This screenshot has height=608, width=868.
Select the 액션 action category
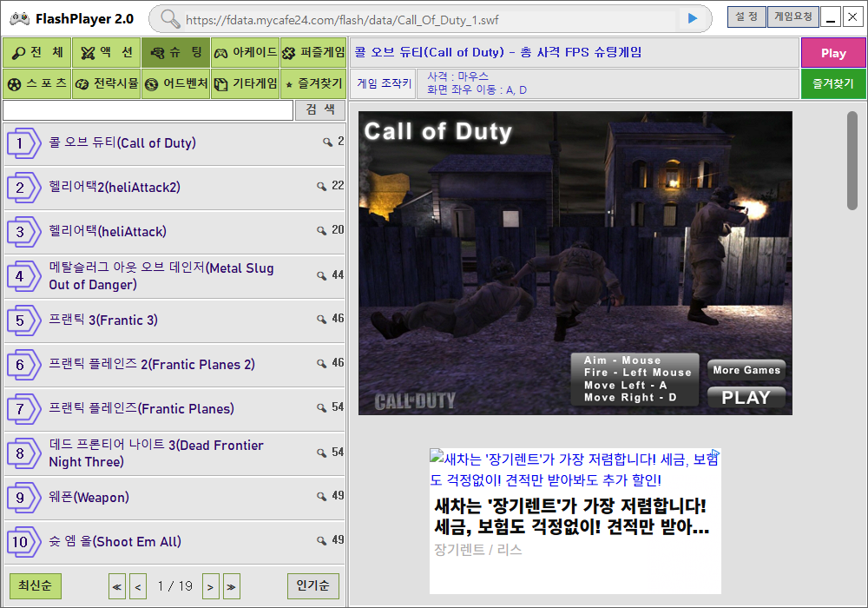tap(106, 53)
